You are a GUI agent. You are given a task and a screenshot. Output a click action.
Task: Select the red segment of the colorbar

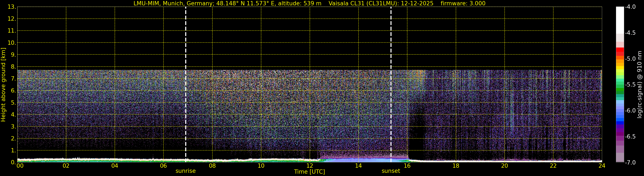pos(620,50)
